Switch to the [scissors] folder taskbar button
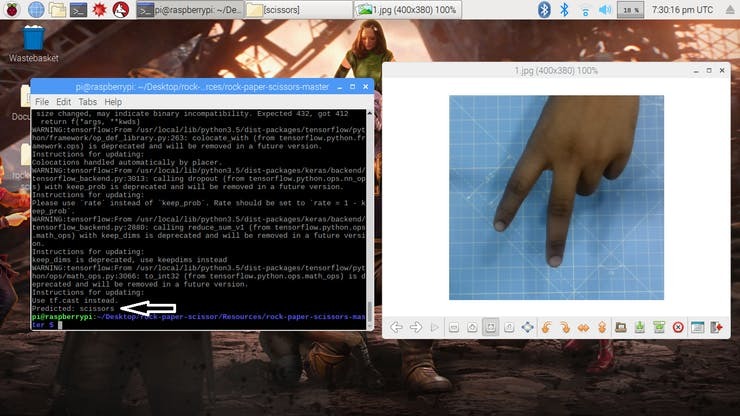740x416 pixels. tap(298, 9)
